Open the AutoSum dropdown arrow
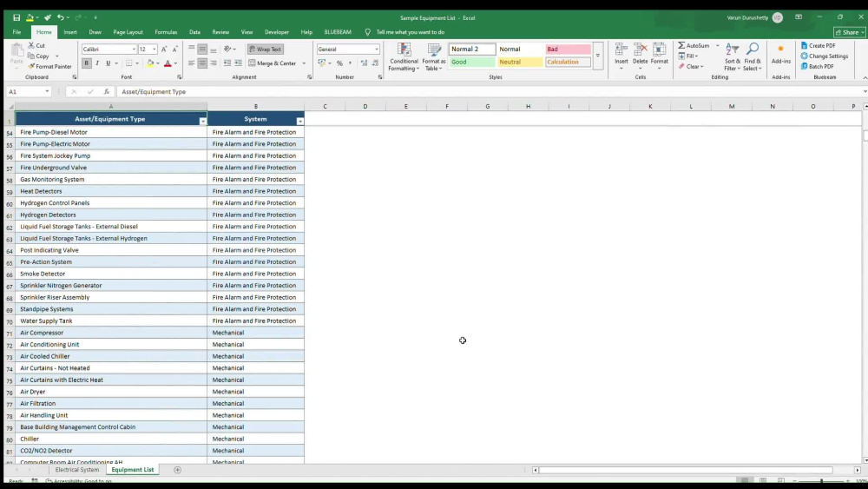This screenshot has width=868, height=489. coord(718,45)
